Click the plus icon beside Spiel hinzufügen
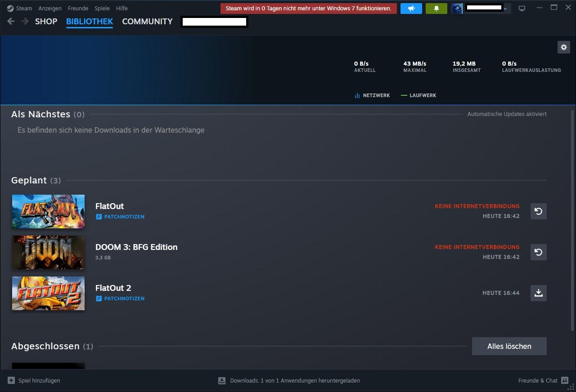The image size is (576, 392). [11, 380]
